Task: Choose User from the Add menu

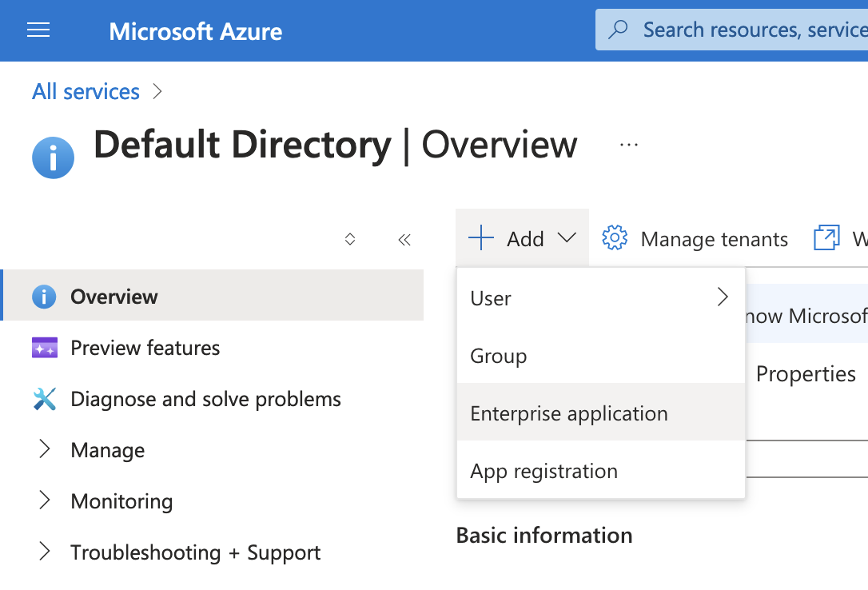Action: coord(600,297)
